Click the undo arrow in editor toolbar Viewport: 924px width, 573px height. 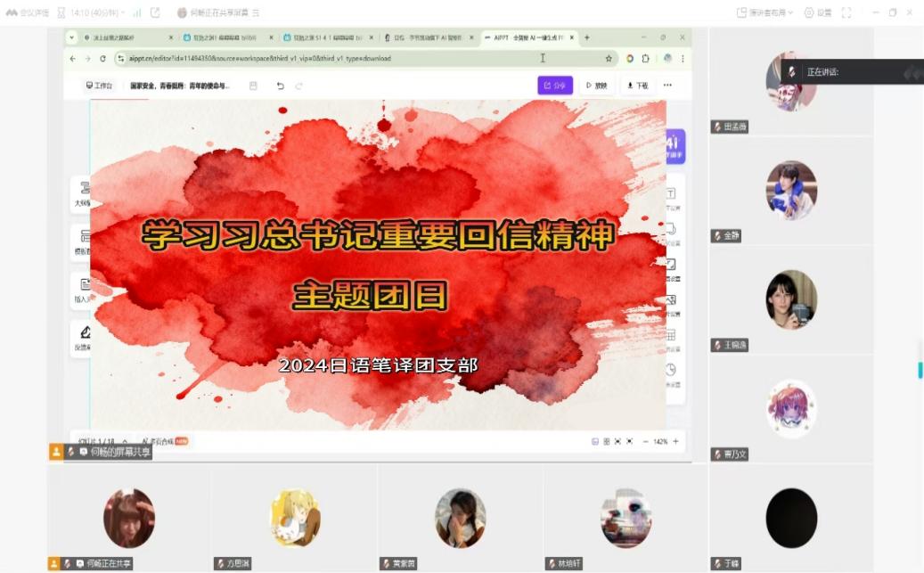[280, 86]
